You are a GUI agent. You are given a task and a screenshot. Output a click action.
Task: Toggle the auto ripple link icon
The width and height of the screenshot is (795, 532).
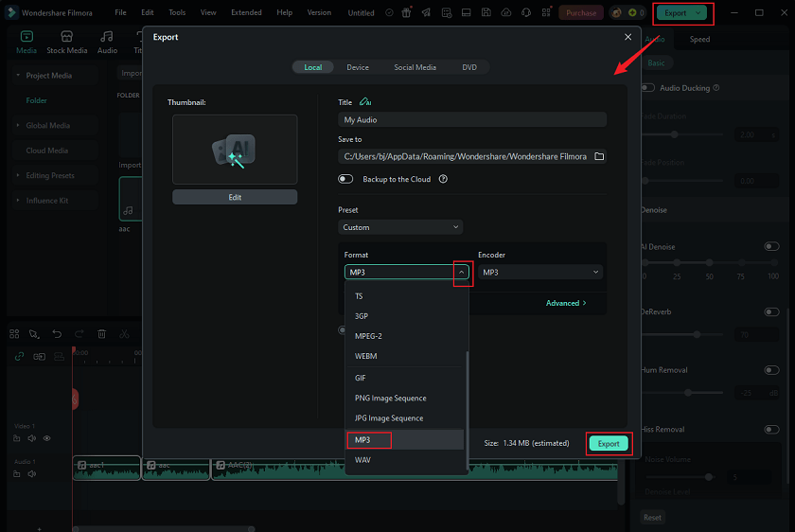(x=19, y=357)
